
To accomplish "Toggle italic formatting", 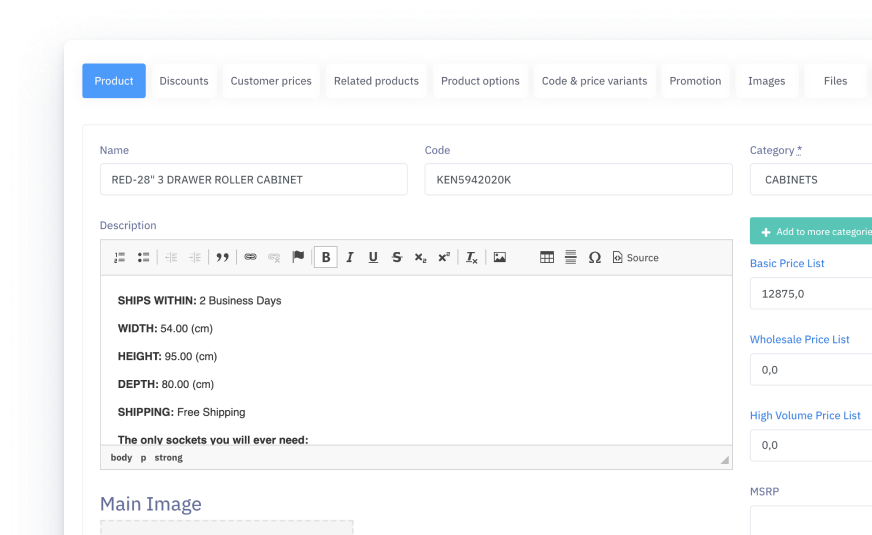I will click(350, 257).
